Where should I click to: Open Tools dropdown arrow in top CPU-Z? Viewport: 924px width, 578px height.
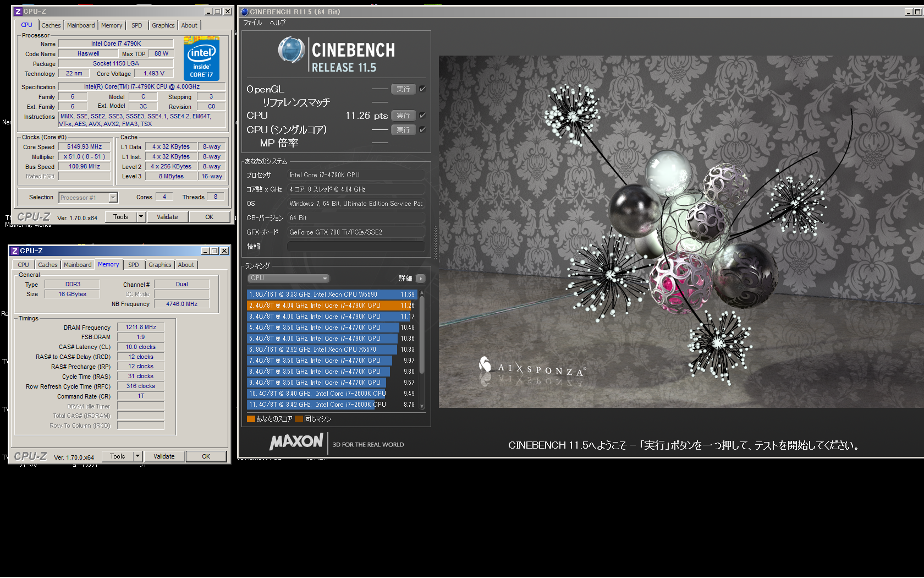pos(141,217)
